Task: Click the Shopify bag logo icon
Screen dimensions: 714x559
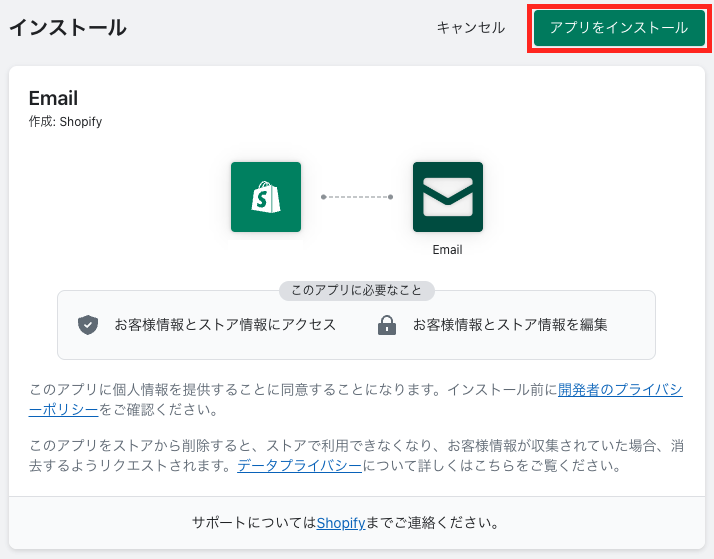Action: tap(266, 197)
